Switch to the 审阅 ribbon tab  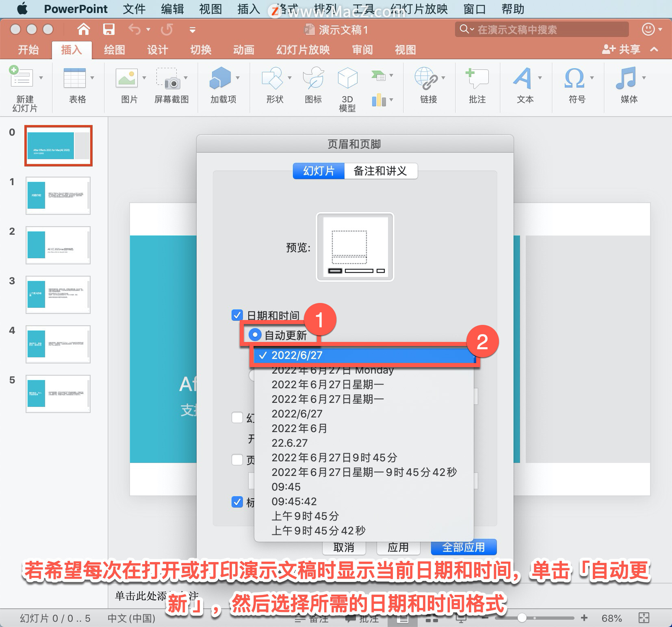point(362,50)
